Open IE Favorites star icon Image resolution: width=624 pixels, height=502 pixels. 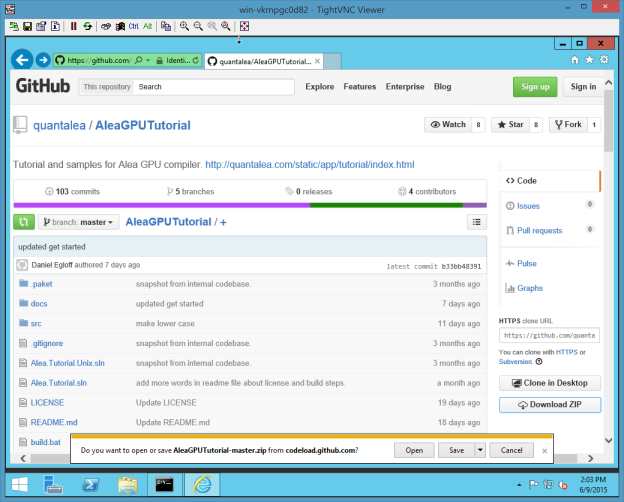click(589, 60)
